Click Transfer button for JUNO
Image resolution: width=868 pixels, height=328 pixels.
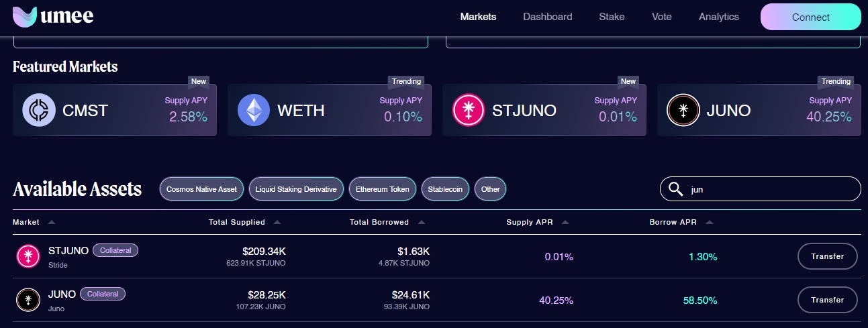(x=827, y=300)
